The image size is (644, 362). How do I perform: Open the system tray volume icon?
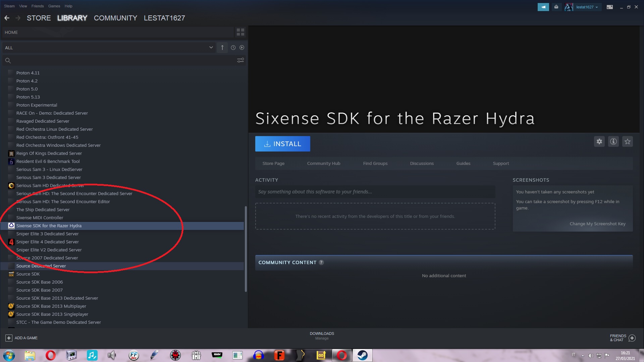[x=591, y=356]
